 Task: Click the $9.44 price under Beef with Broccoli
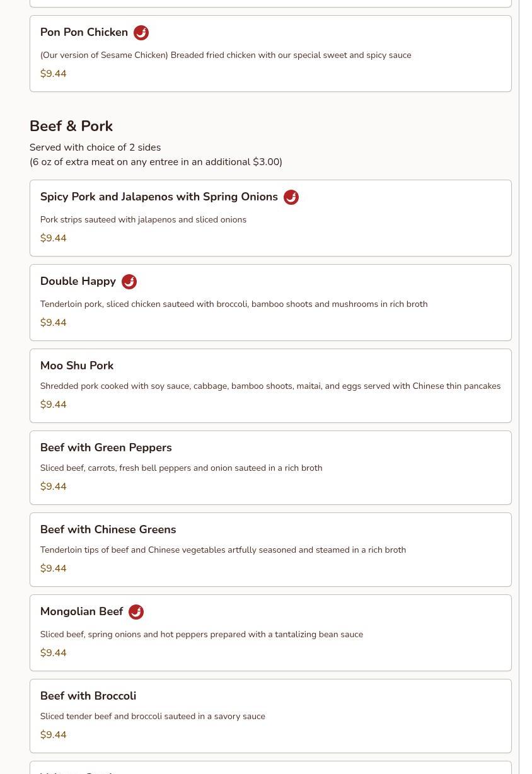click(x=54, y=735)
